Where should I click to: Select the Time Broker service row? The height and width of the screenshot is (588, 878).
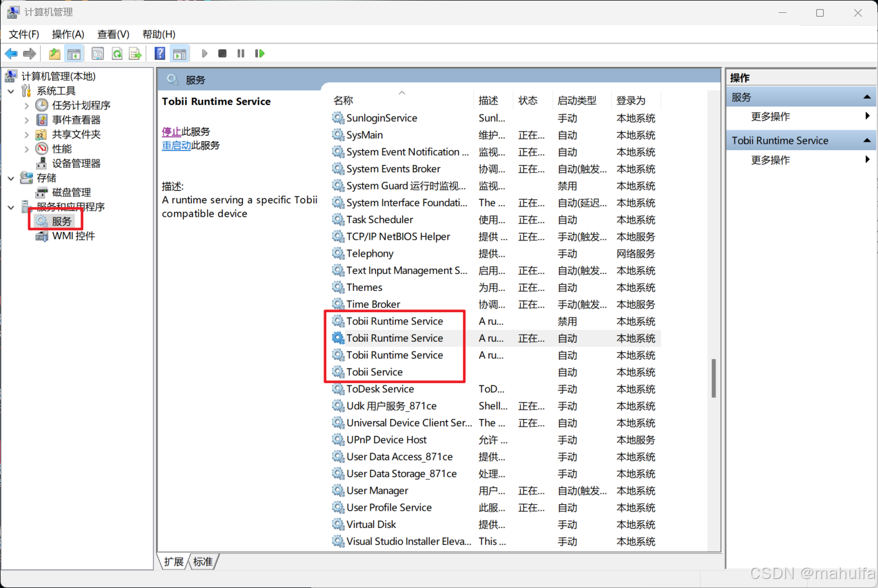495,304
